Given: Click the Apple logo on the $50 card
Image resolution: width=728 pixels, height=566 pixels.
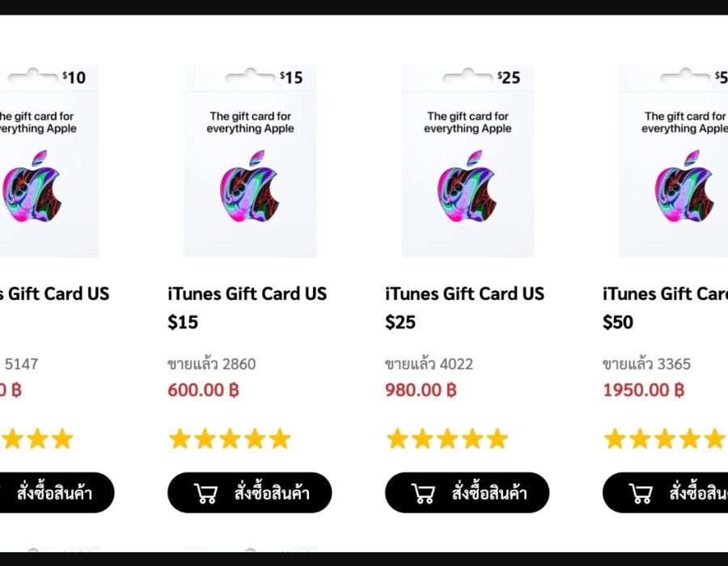Looking at the screenshot, I should (x=684, y=187).
